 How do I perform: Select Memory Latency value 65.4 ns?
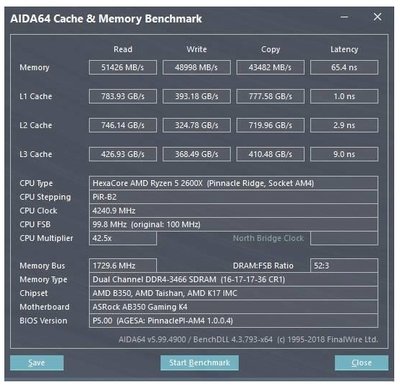344,67
